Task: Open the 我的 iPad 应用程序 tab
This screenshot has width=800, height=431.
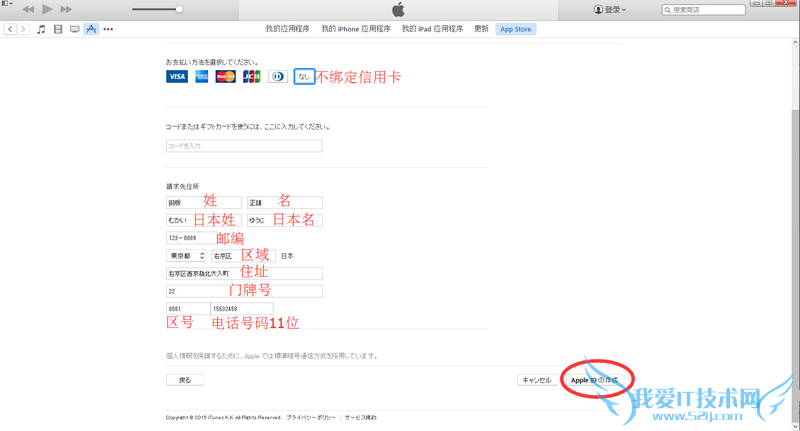Action: pyautogui.click(x=432, y=29)
